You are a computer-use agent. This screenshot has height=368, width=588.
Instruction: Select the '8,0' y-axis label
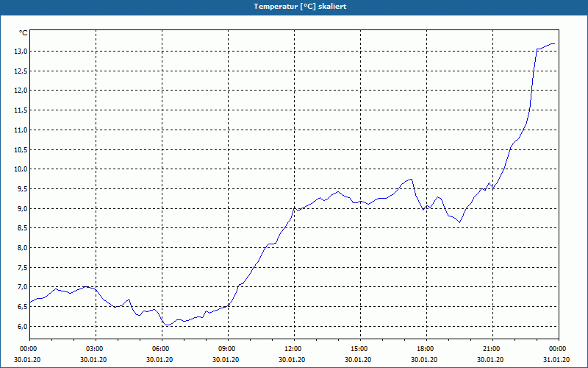point(22,247)
